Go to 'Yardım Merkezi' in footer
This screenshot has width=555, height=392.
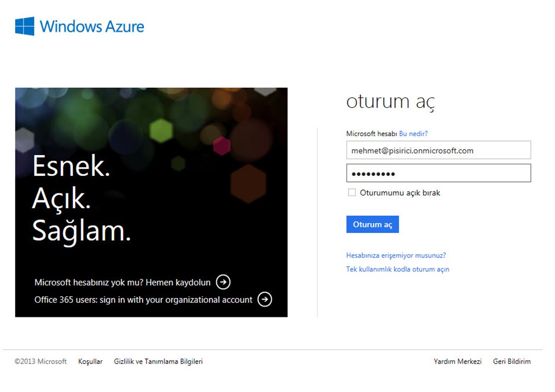(x=458, y=362)
